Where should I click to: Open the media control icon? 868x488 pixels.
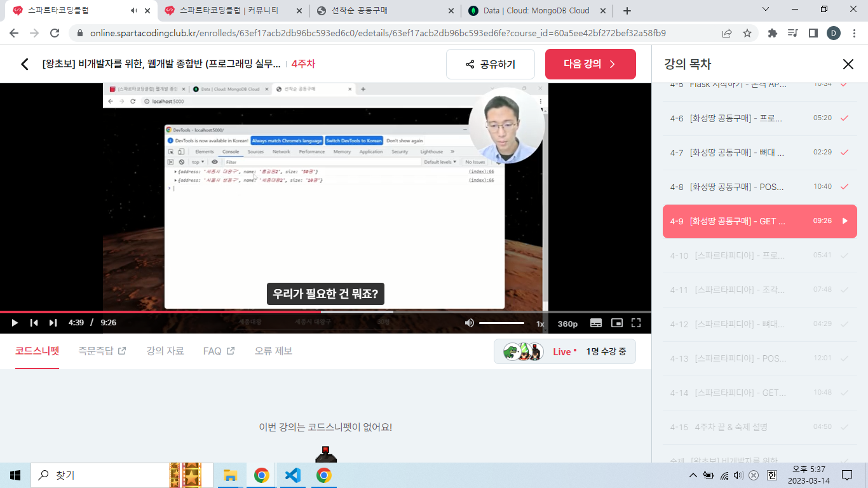tap(792, 33)
